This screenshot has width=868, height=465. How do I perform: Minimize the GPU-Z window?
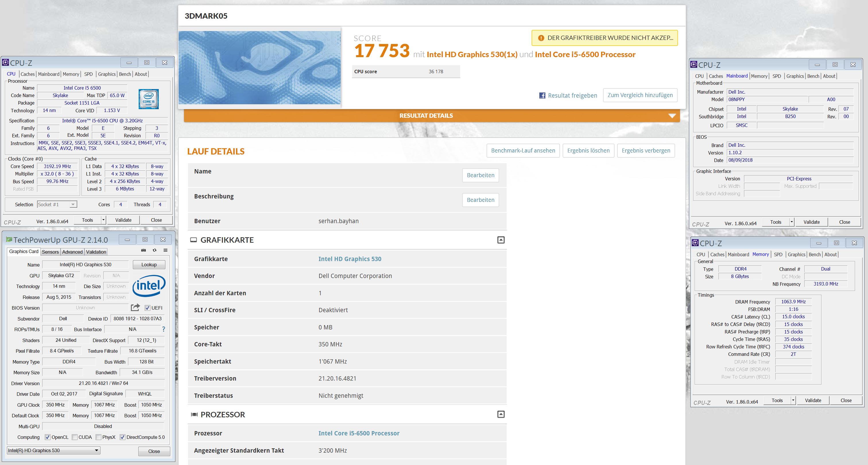(x=127, y=240)
